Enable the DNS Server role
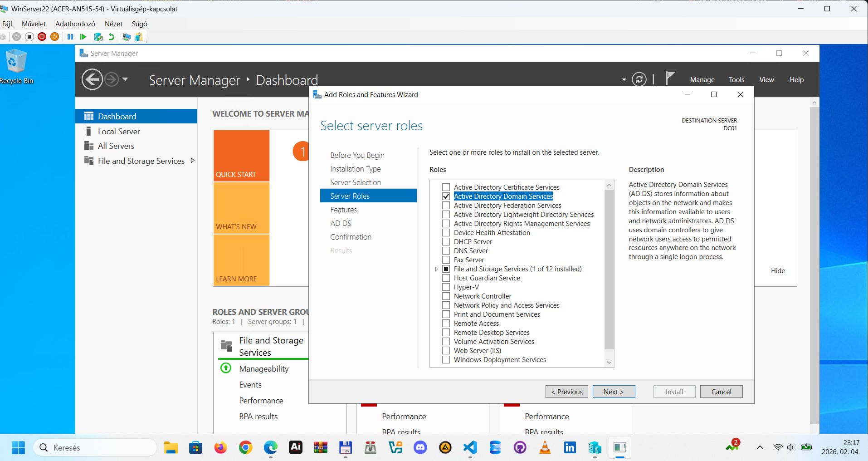 pyautogui.click(x=446, y=250)
